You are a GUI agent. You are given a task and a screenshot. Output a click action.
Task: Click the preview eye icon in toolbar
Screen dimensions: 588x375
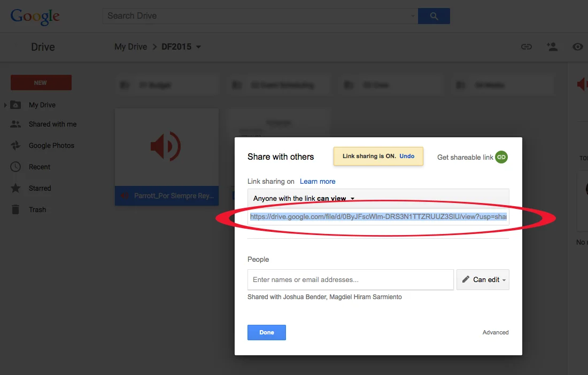click(x=578, y=47)
